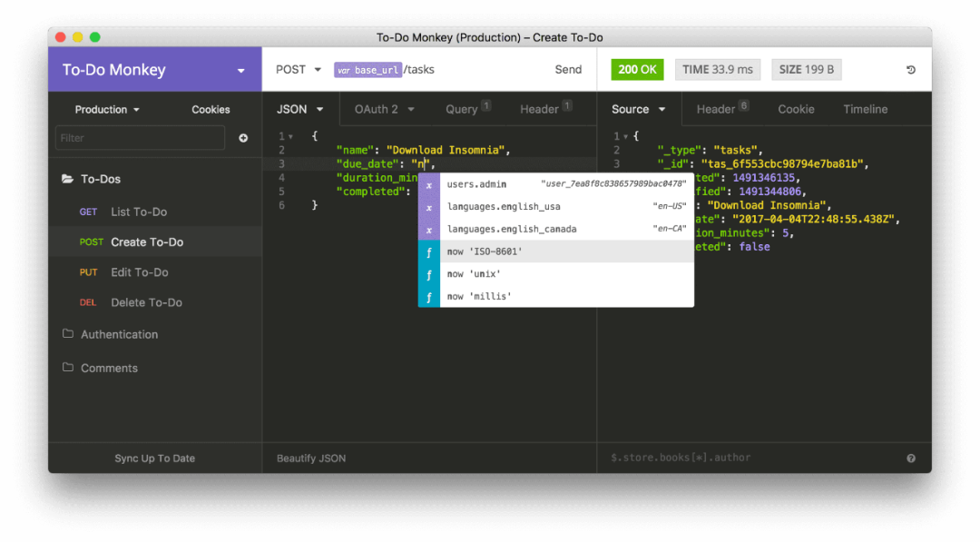Click the 200 OK status badge
Viewport: 980px width, 542px height.
637,69
